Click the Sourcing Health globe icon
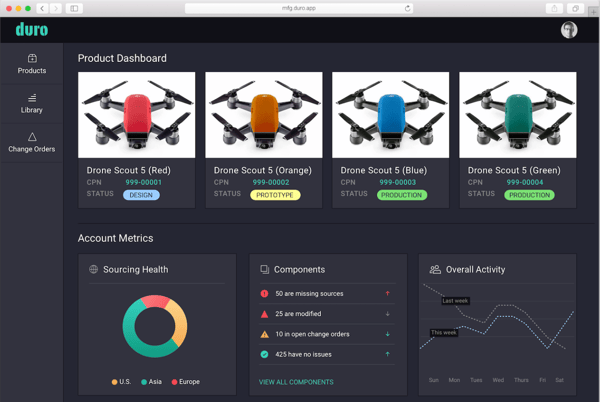The image size is (600, 402). pos(94,269)
